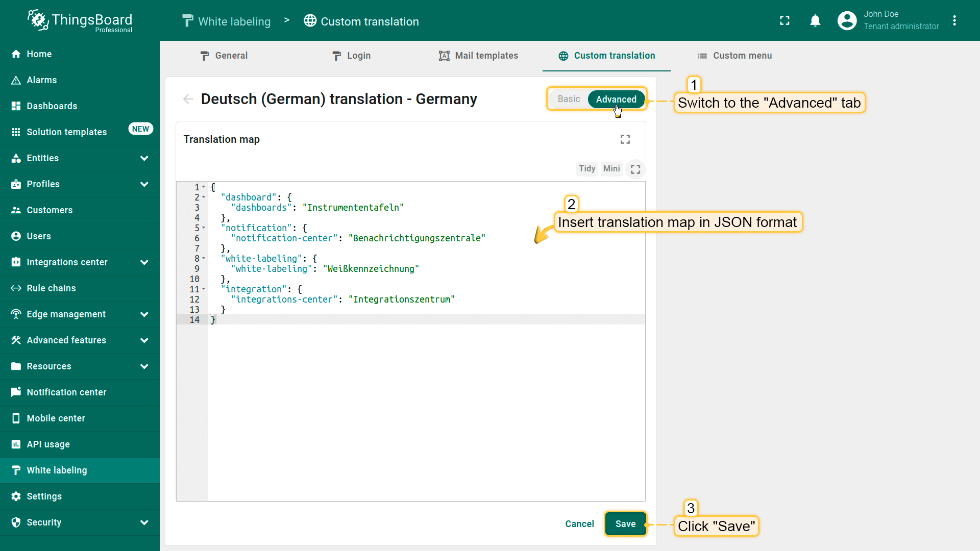Expand the Security sidebar section

tap(144, 522)
